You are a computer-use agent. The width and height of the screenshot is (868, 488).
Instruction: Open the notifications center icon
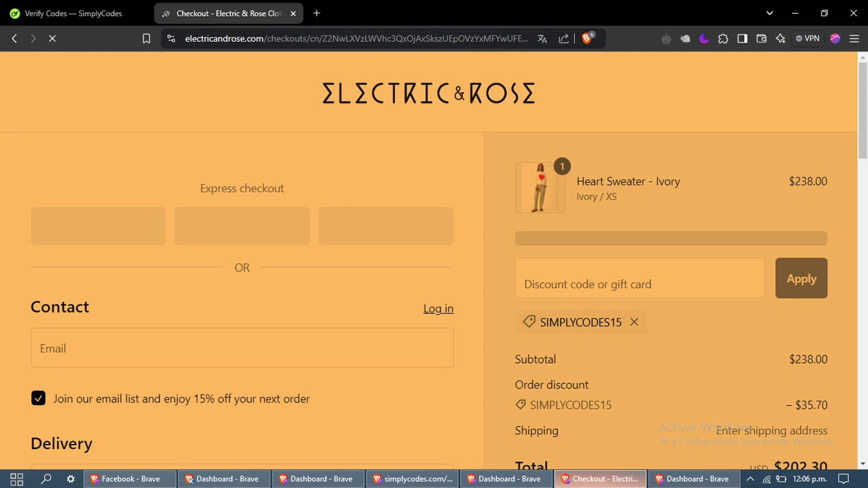844,479
